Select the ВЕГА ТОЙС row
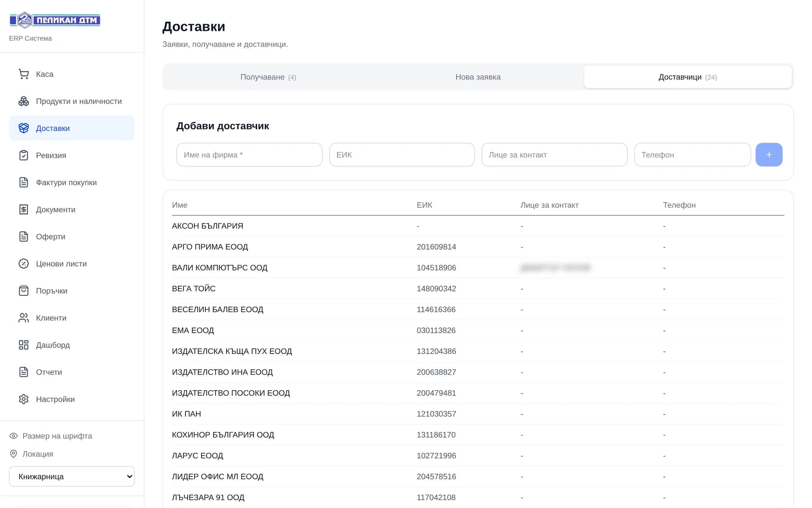 point(478,289)
